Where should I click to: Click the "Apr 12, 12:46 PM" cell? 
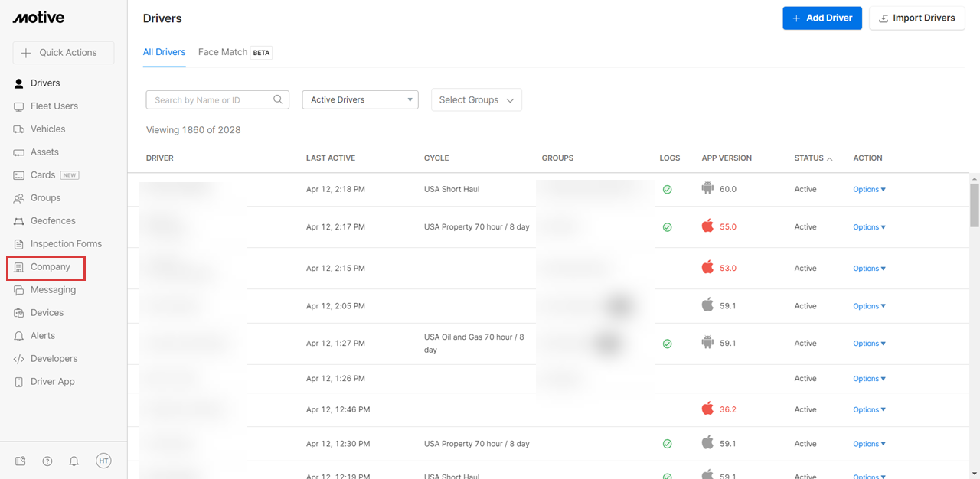click(x=338, y=410)
